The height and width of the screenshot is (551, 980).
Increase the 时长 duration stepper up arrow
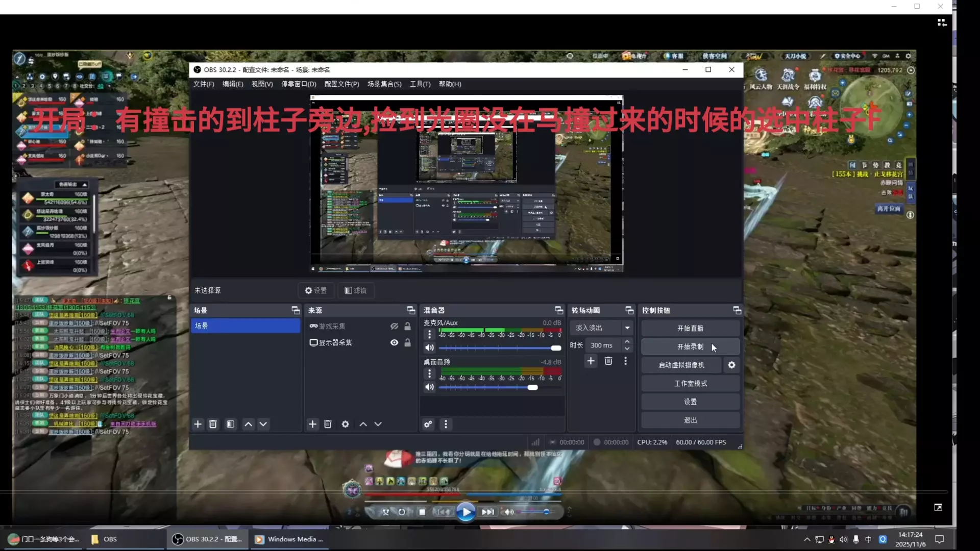[627, 341]
